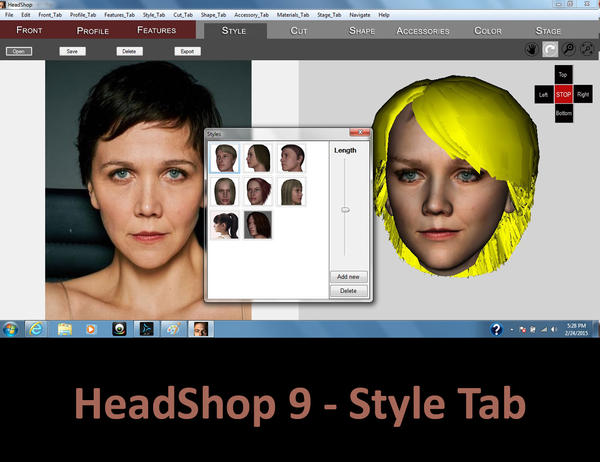Select the auburn shoulder-length hair style thumbnail
Viewport: 600px width, 462px height.
pyautogui.click(x=258, y=225)
